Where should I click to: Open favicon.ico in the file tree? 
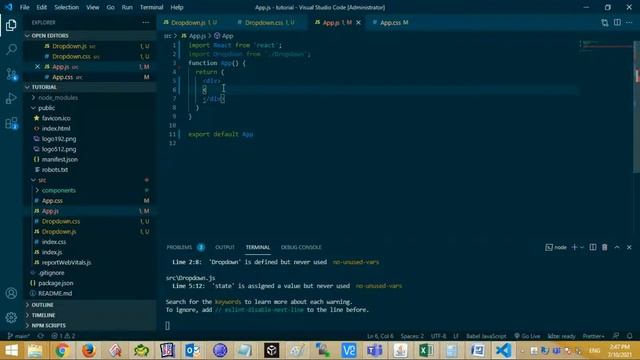coord(56,118)
